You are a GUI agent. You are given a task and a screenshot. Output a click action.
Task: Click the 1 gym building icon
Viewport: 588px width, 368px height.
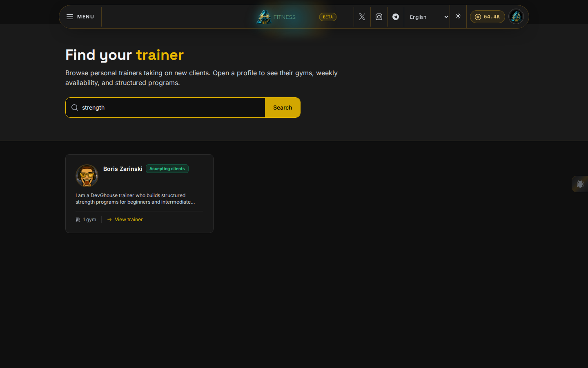(78, 220)
